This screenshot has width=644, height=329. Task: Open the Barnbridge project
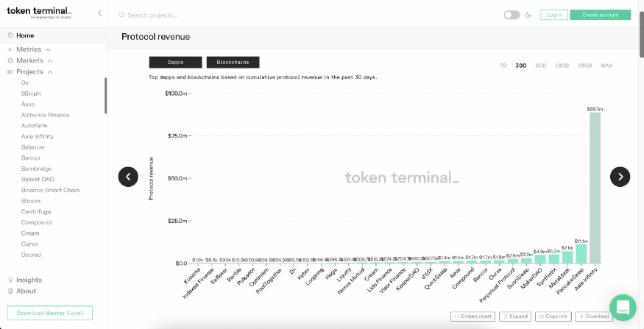(x=36, y=169)
